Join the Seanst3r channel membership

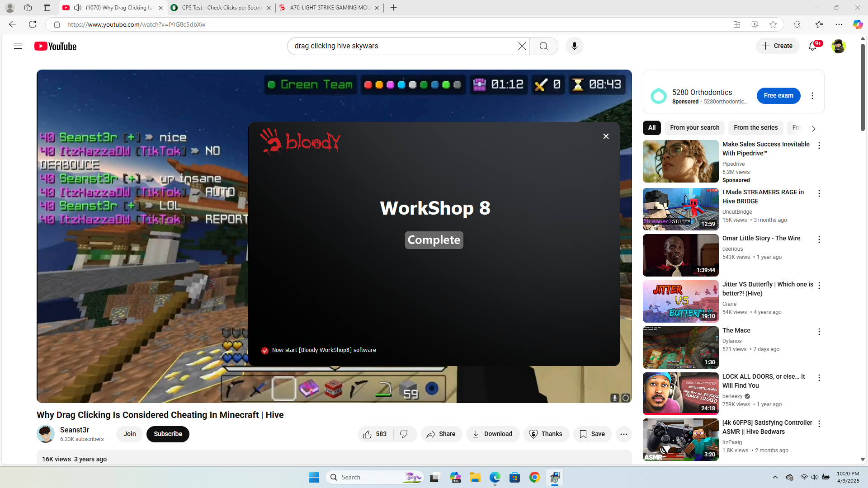click(x=130, y=434)
